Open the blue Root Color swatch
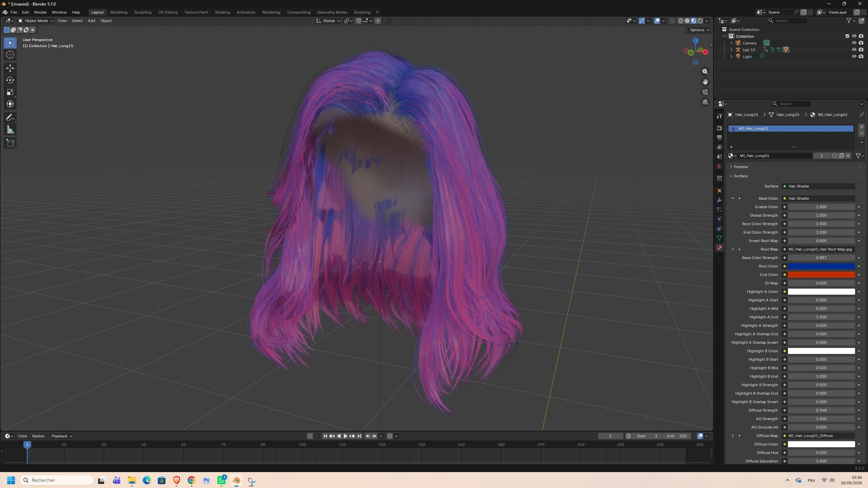 pyautogui.click(x=821, y=267)
